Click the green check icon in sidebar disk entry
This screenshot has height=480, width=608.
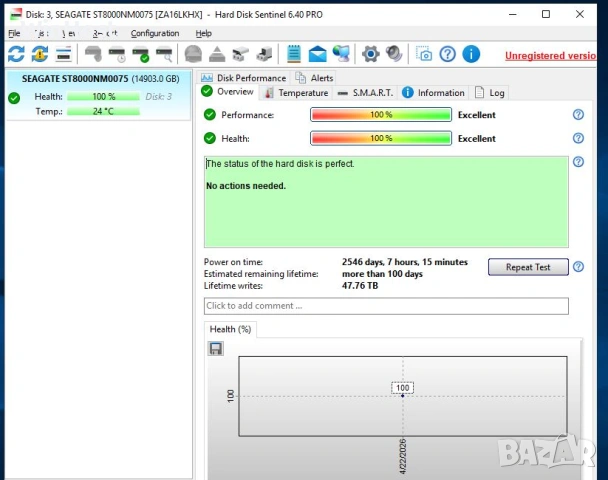tap(14, 98)
